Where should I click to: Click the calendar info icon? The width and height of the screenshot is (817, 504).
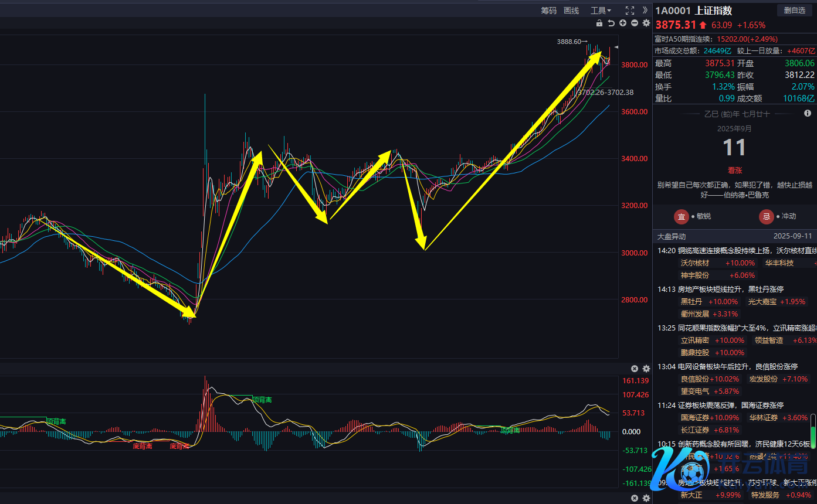click(808, 114)
